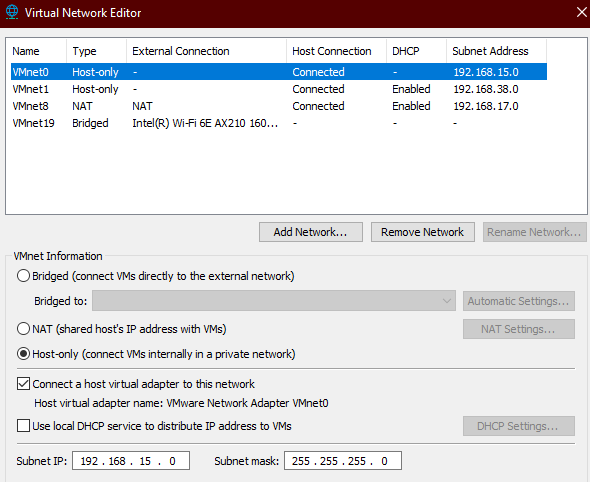The height and width of the screenshot is (482, 590).
Task: Click the Subnet IP input field
Action: (x=131, y=461)
